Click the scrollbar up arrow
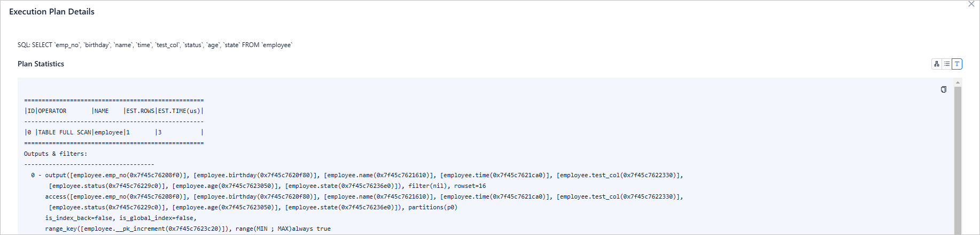This screenshot has width=980, height=235. click(958, 83)
